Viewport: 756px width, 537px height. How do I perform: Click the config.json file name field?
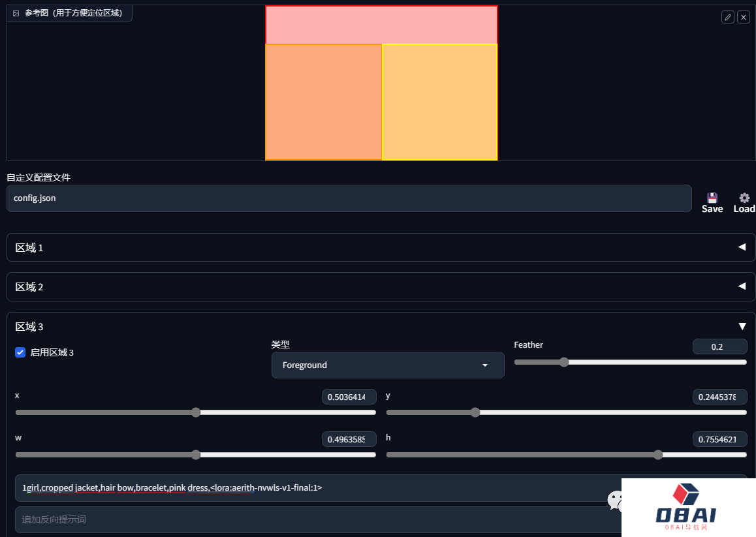pyautogui.click(x=349, y=198)
